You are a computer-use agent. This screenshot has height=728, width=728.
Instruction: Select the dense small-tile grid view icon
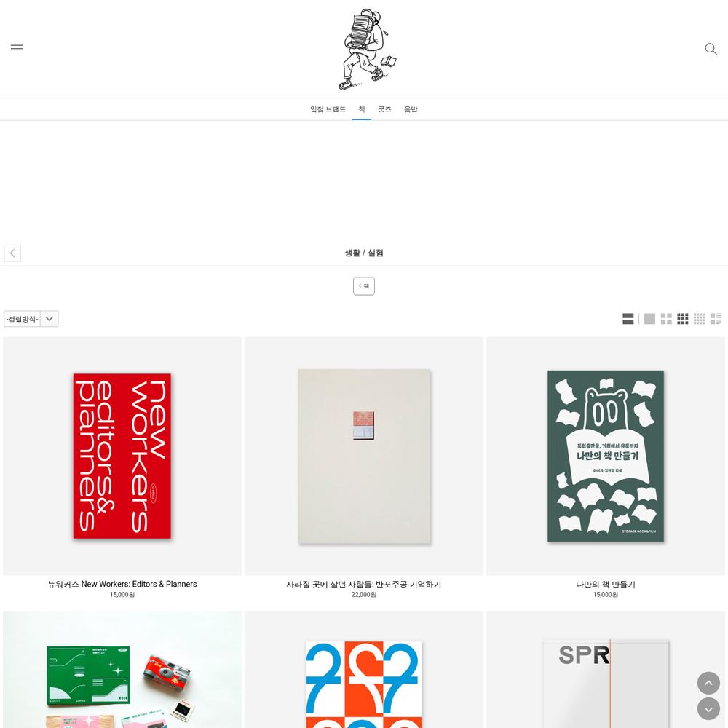(699, 319)
